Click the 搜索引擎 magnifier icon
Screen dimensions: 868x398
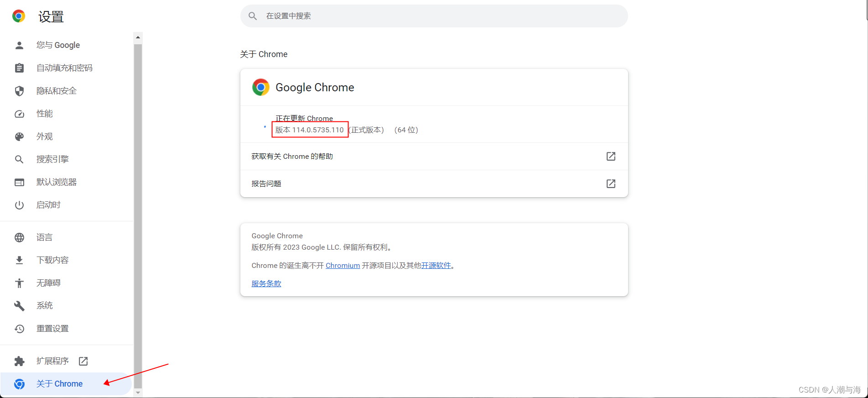(x=19, y=159)
